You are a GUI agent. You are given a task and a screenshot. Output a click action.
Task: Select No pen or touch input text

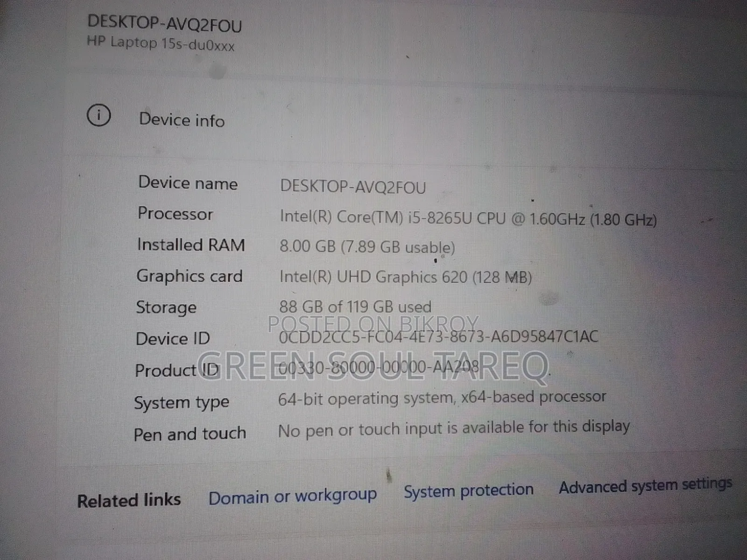[x=454, y=428]
